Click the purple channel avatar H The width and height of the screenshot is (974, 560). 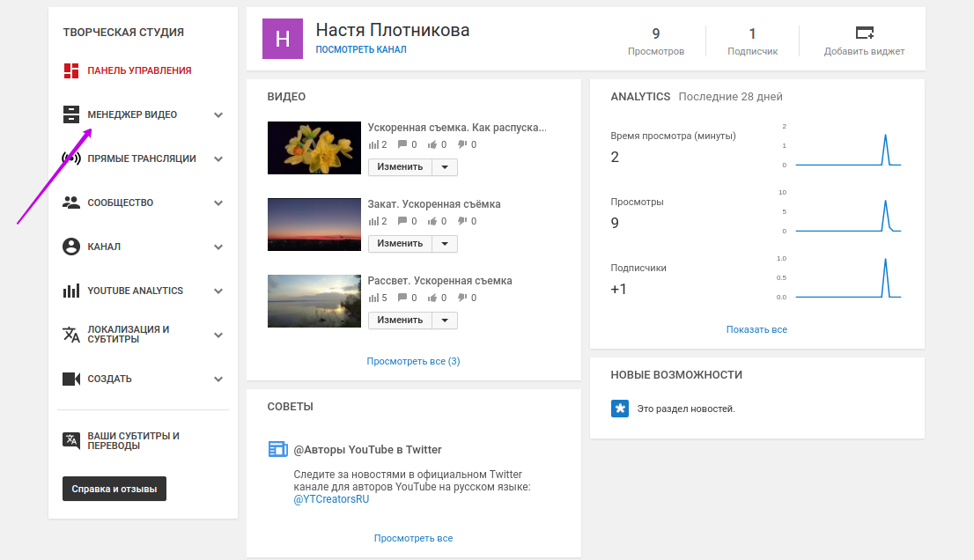tap(283, 39)
